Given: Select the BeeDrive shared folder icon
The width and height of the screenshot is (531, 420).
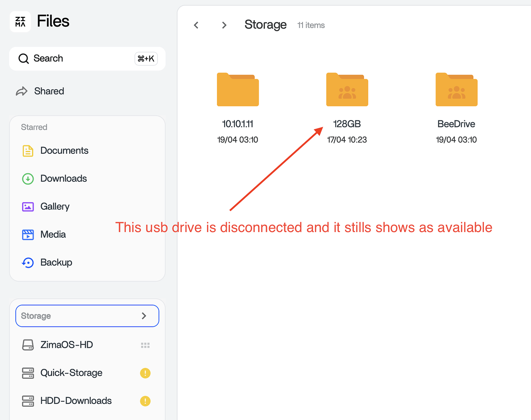Looking at the screenshot, I should [456, 90].
